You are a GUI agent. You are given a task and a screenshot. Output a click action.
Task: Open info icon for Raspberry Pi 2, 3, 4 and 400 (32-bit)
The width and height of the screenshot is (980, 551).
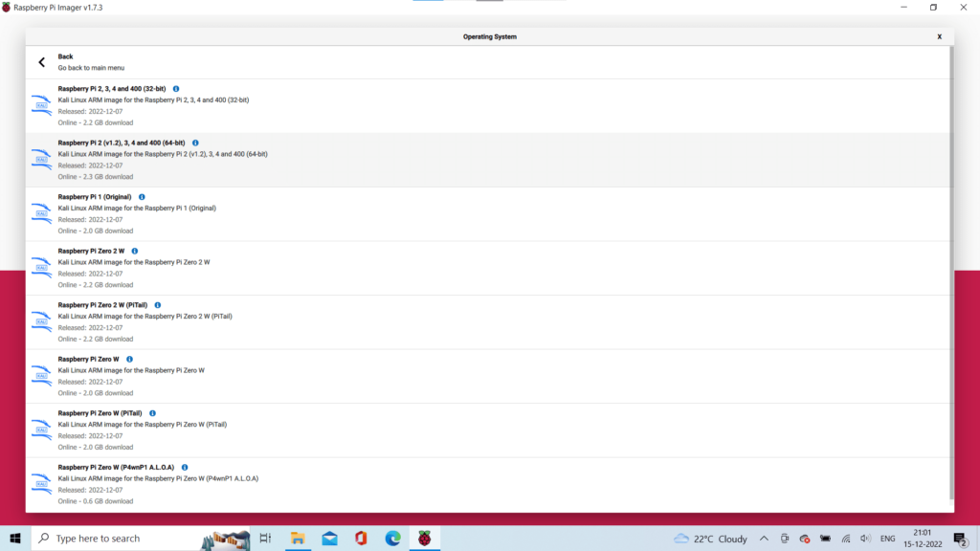pyautogui.click(x=176, y=89)
